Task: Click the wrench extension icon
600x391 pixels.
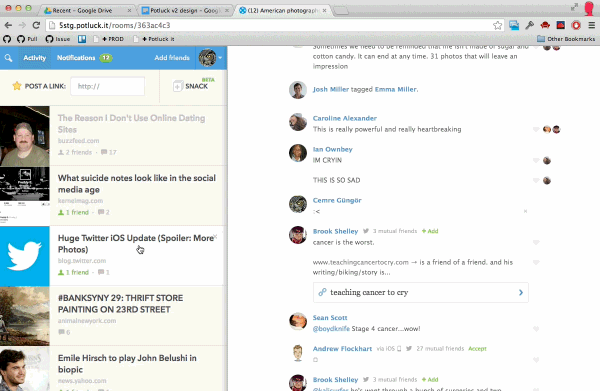Action: tap(530, 25)
